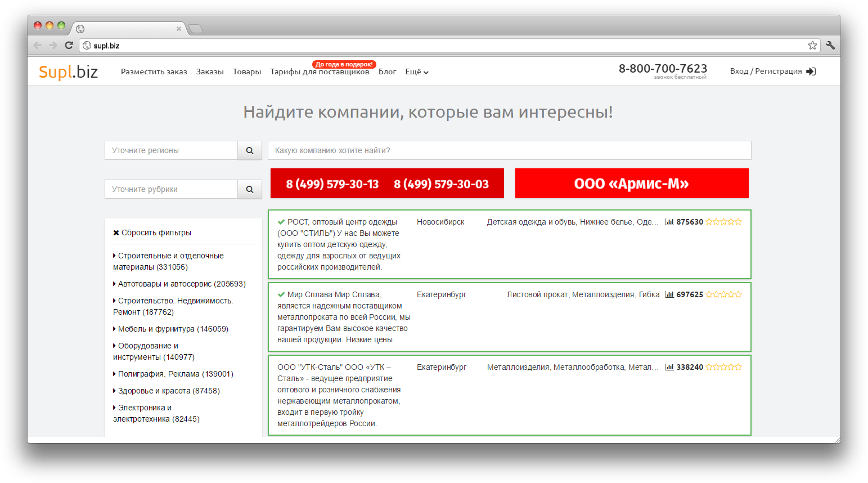Image resolution: width=868 pixels, height=483 pixels.
Task: Click the Supl.biz logo
Action: tap(68, 71)
